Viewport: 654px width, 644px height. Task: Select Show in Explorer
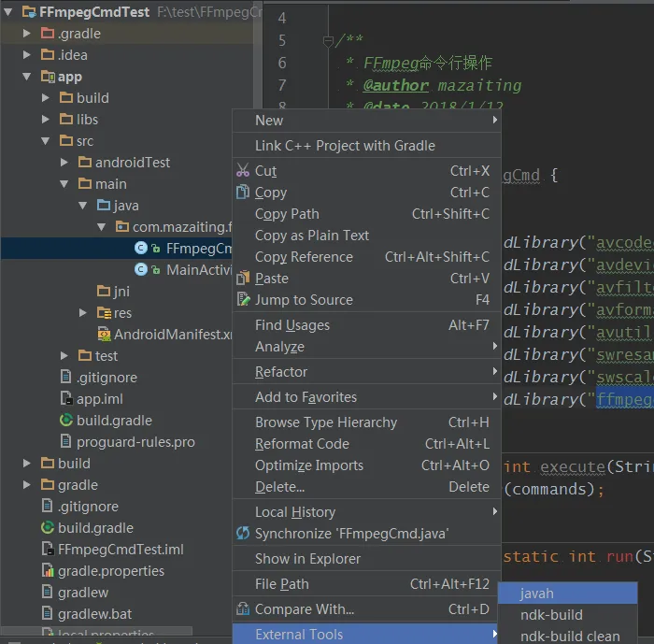(x=366, y=559)
